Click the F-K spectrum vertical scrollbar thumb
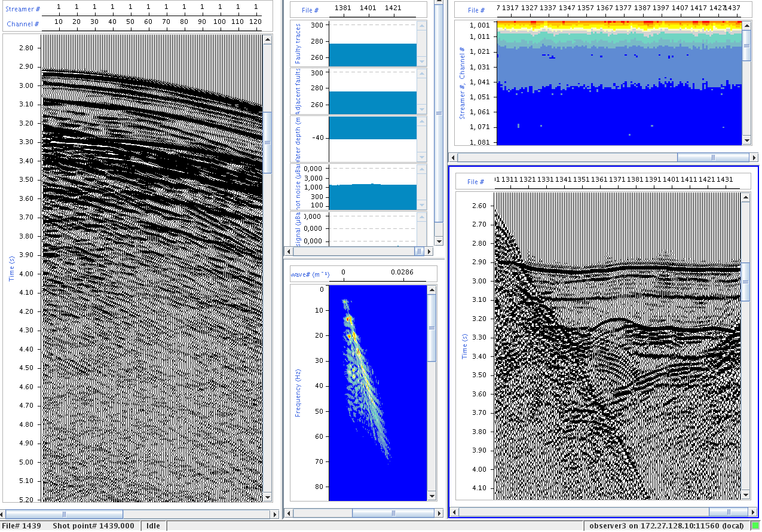Screen dimensions: 762x532 (432, 328)
